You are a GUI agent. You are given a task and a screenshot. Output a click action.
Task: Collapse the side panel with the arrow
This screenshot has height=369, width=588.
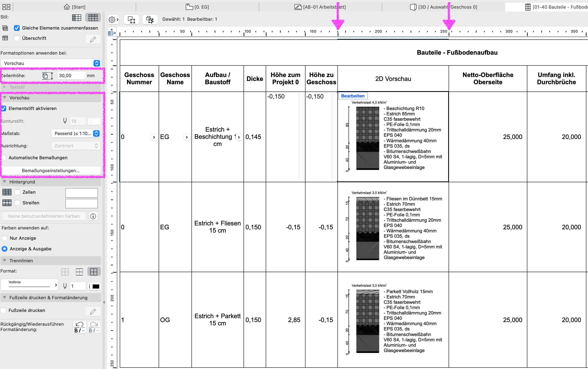(x=104, y=302)
